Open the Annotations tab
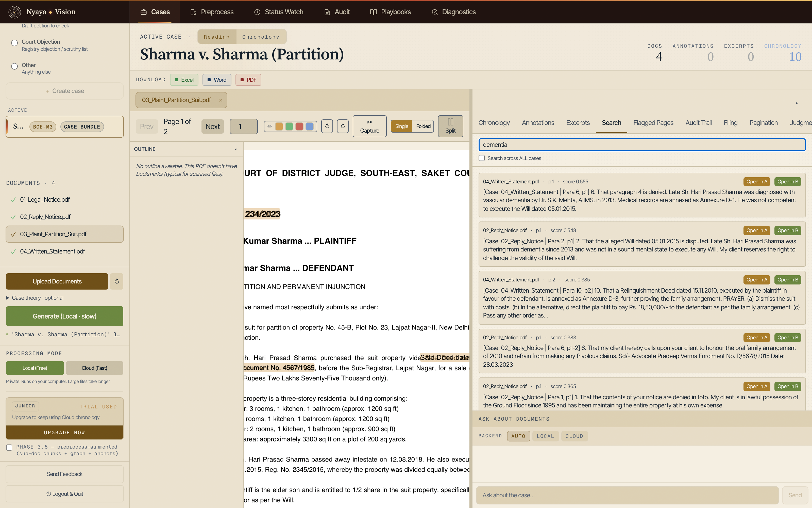The image size is (812, 508). point(538,123)
